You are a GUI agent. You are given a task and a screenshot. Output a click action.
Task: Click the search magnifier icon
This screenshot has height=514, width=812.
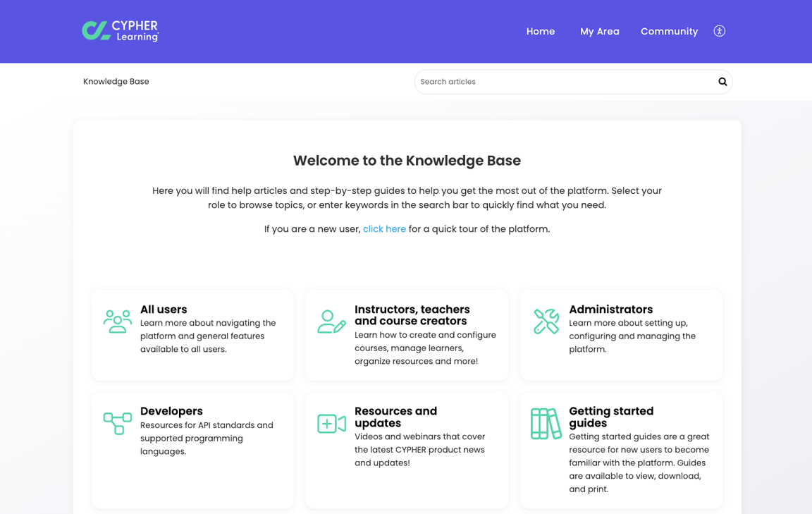(722, 81)
